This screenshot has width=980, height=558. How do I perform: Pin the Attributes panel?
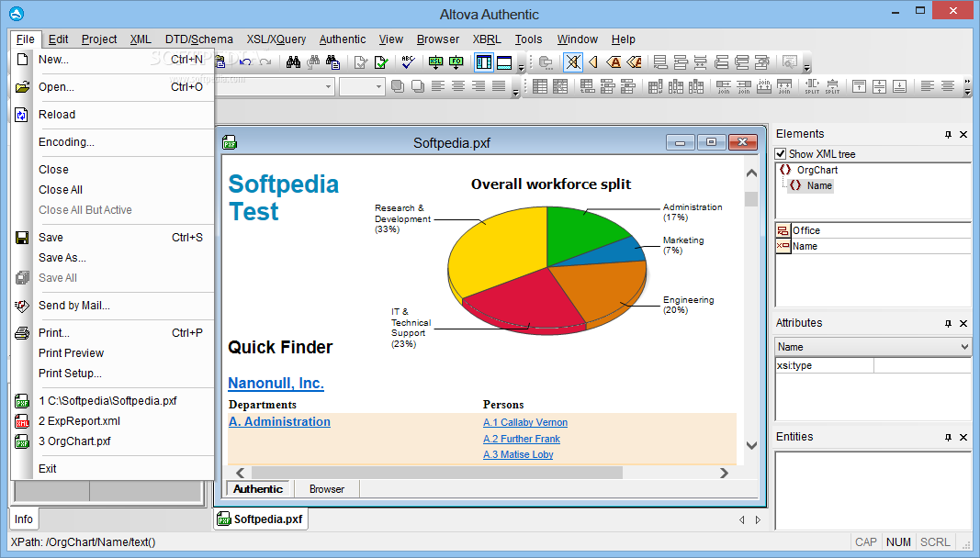948,323
